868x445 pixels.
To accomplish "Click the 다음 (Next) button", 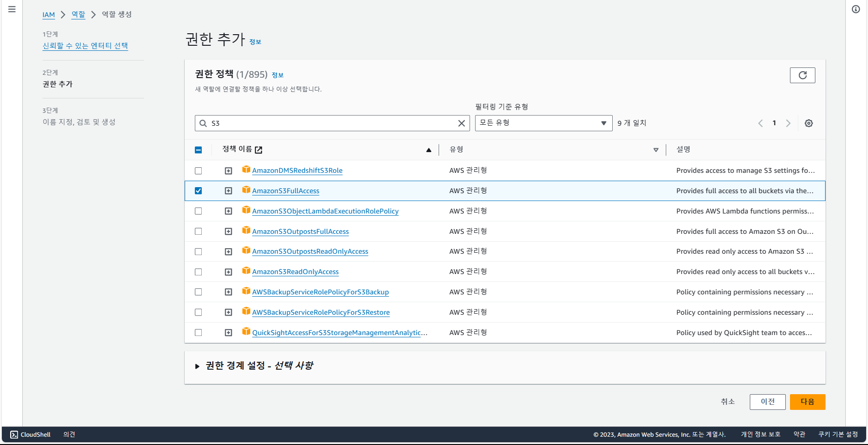I will click(x=808, y=402).
